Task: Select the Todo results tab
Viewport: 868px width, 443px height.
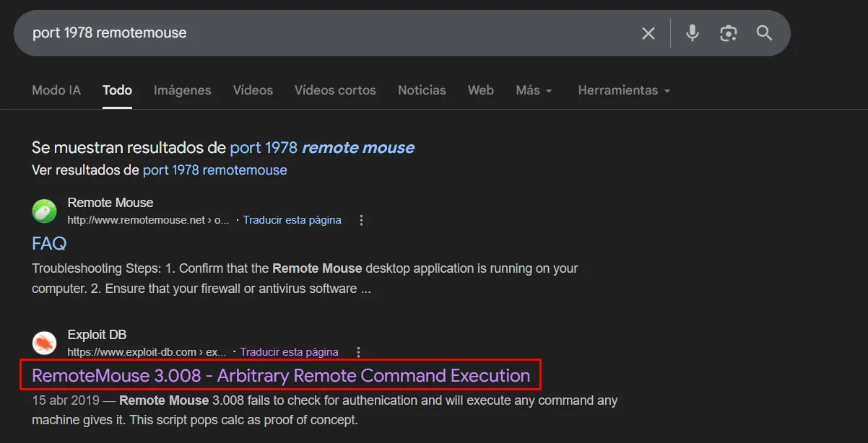Action: click(117, 90)
